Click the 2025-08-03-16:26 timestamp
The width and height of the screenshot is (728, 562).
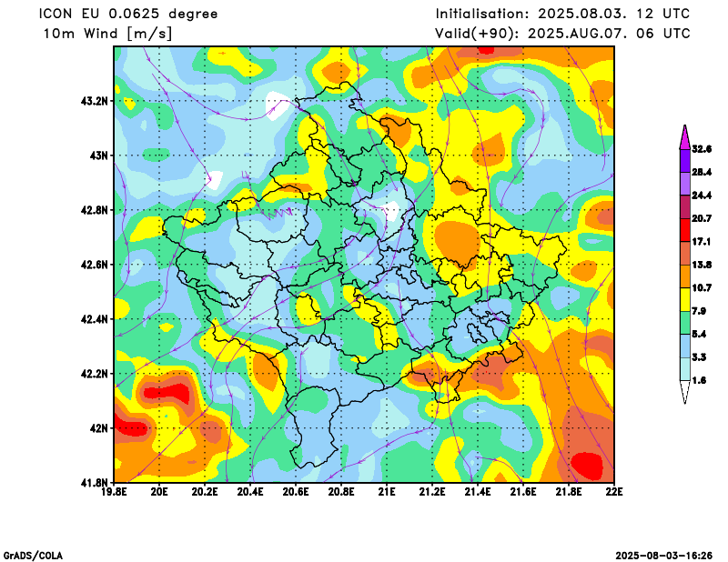point(664,556)
